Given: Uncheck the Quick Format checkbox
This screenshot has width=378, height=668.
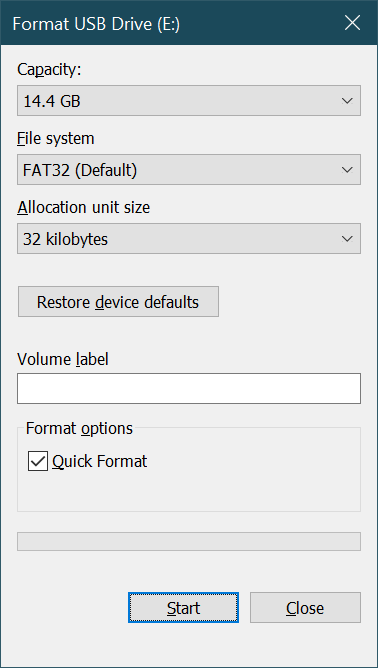Looking at the screenshot, I should coord(38,462).
